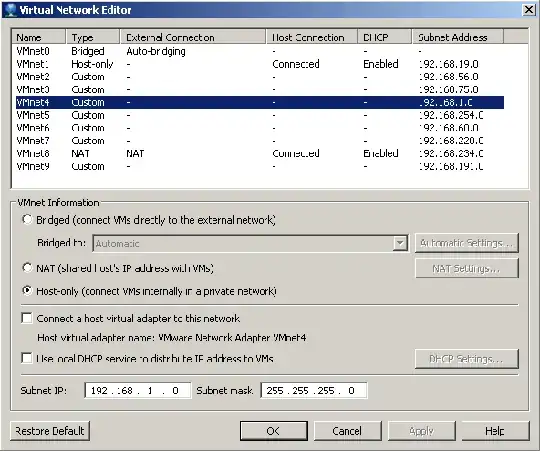This screenshot has height=451, width=540.
Task: Click Bridged type cell of VMnet0
Action: pyautogui.click(x=88, y=51)
